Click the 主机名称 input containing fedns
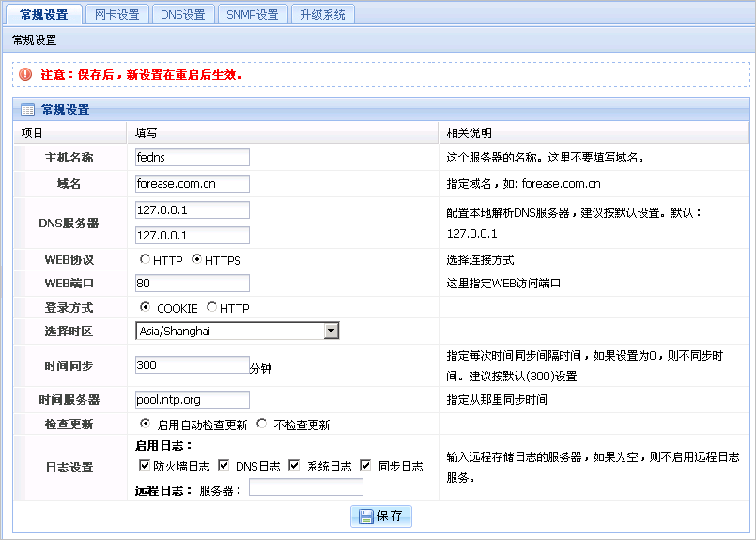This screenshot has height=540, width=756. click(x=193, y=157)
